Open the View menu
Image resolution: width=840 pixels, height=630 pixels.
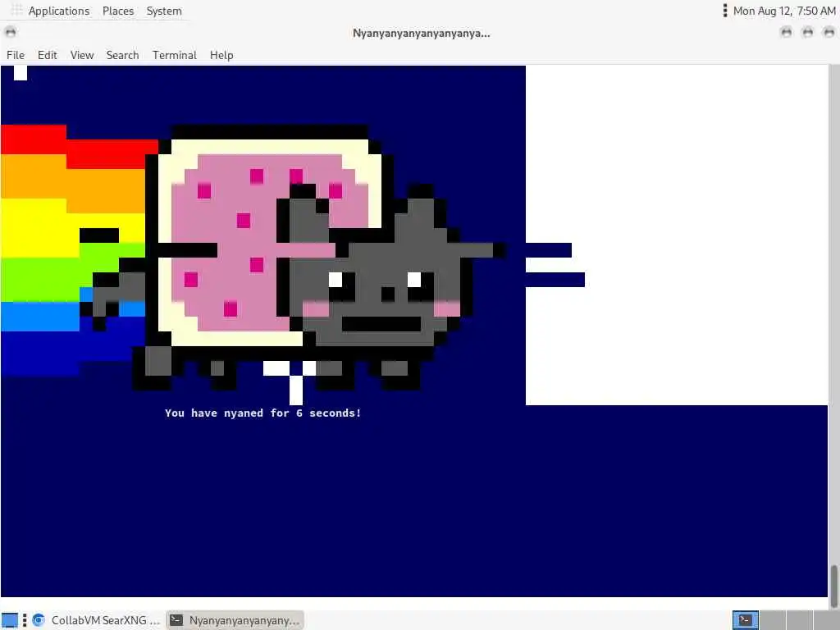coord(82,55)
